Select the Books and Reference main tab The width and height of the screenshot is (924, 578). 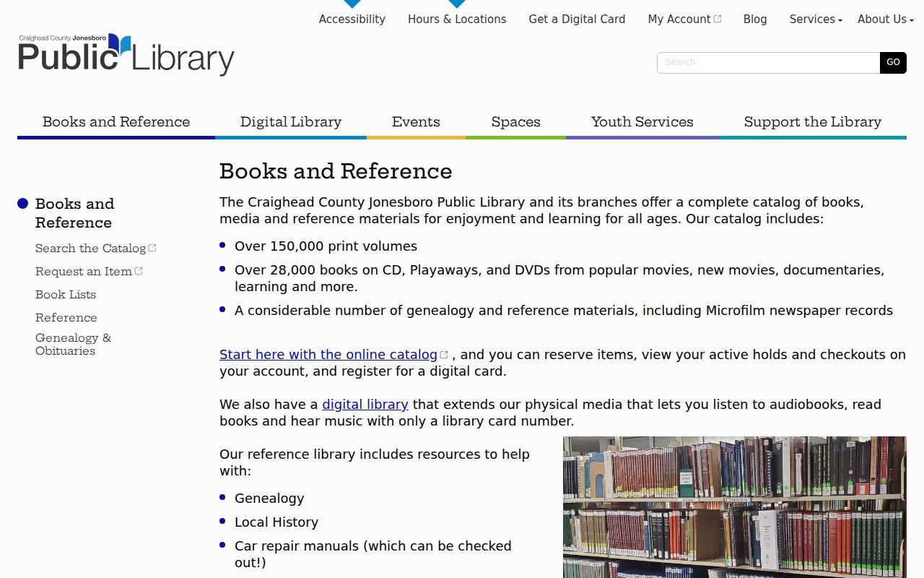pos(116,122)
